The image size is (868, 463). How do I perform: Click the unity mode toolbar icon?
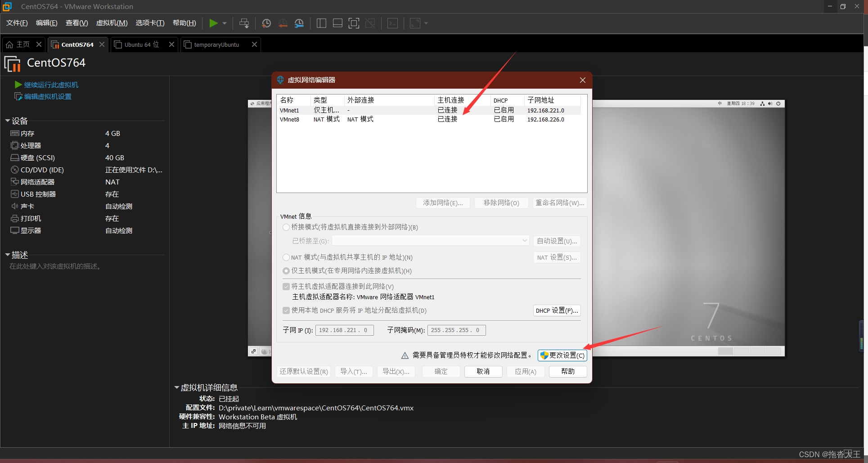(370, 23)
